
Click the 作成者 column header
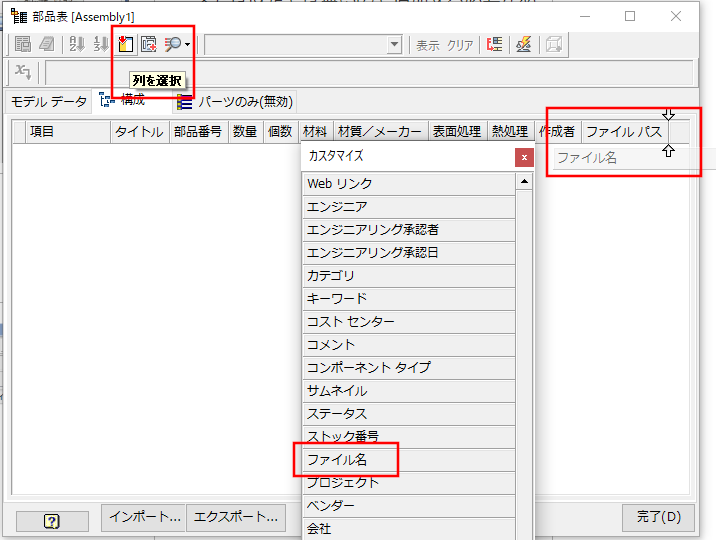(558, 132)
